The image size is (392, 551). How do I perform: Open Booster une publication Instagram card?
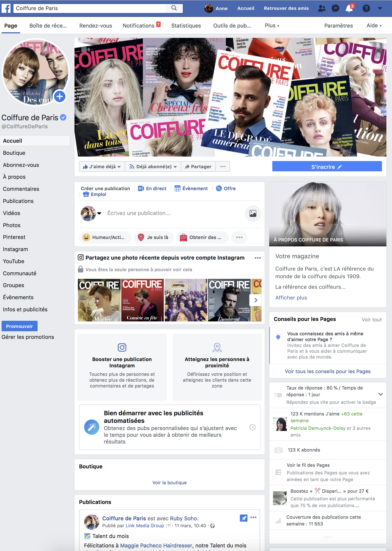(122, 367)
